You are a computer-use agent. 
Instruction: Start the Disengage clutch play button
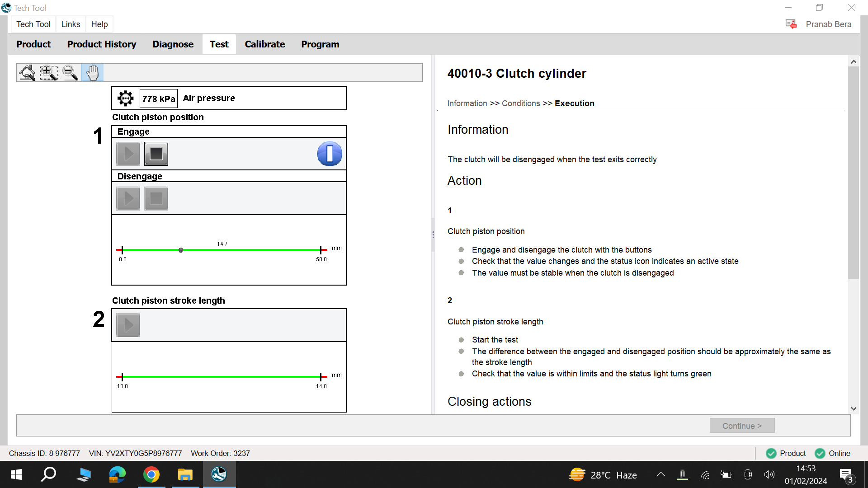click(128, 198)
